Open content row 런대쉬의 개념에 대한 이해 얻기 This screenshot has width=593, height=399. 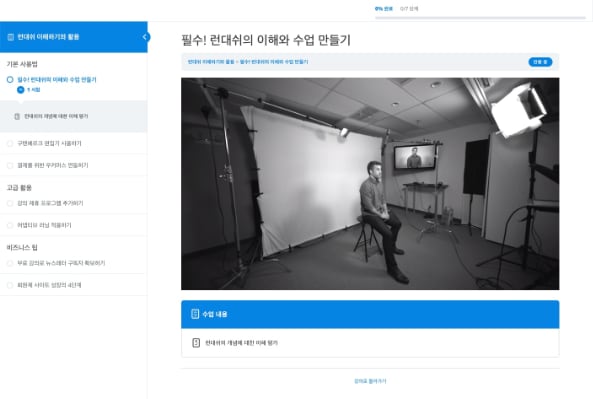click(370, 343)
